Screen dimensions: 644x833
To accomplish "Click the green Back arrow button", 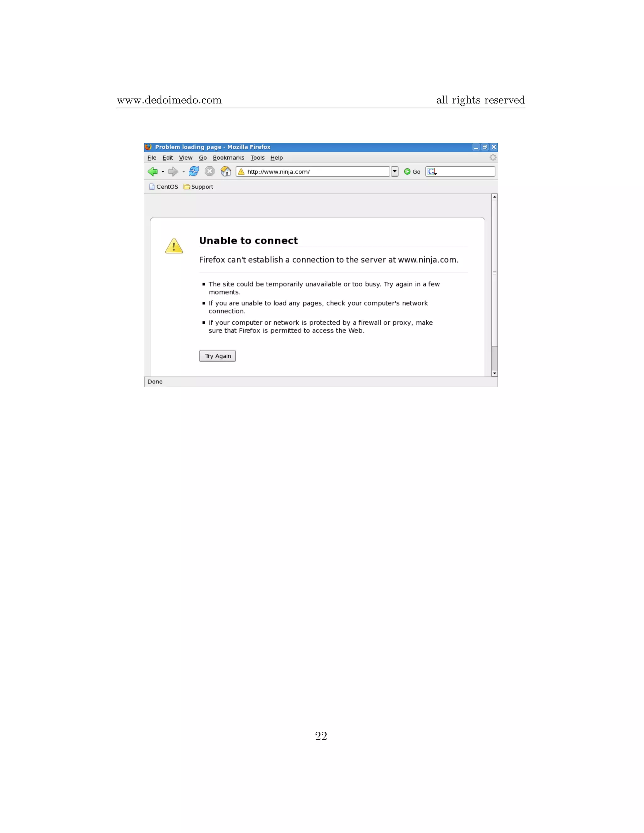I will pos(153,172).
